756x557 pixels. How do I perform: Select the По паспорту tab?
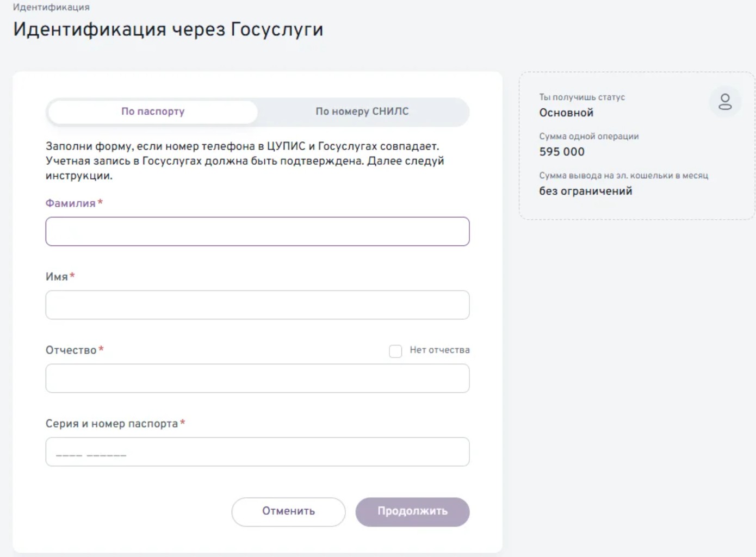tap(152, 112)
